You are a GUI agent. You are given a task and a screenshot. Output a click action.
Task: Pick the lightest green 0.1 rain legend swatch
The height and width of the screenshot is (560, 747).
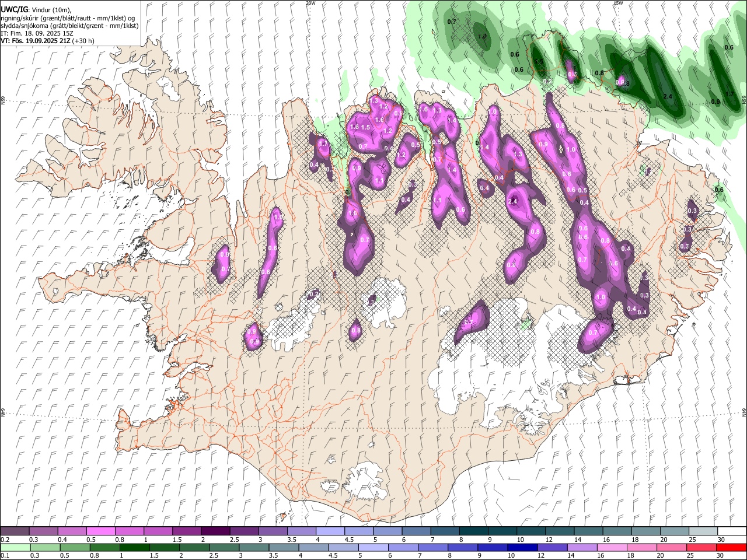[x=15, y=548]
